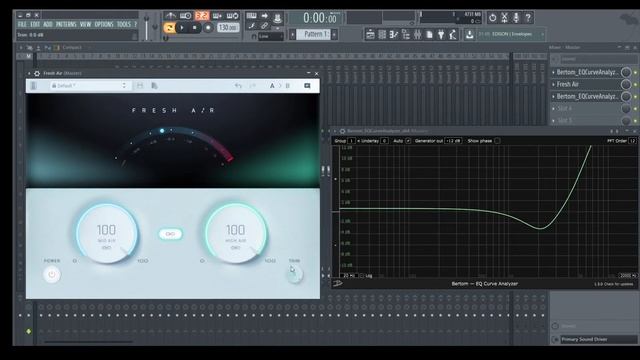The height and width of the screenshot is (360, 640).
Task: Open the plugin picker plug icon
Action: [x=441, y=35]
